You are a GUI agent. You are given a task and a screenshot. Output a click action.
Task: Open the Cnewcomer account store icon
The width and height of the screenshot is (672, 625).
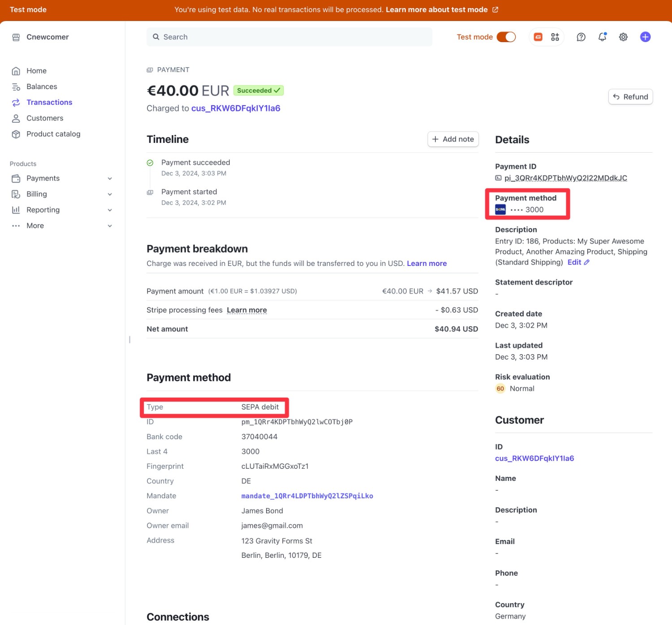point(16,37)
